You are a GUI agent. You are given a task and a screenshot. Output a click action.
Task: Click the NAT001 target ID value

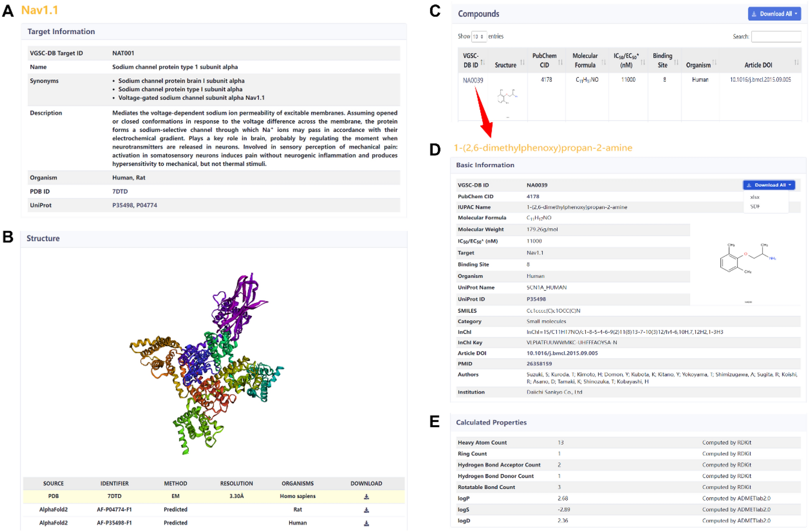(123, 53)
